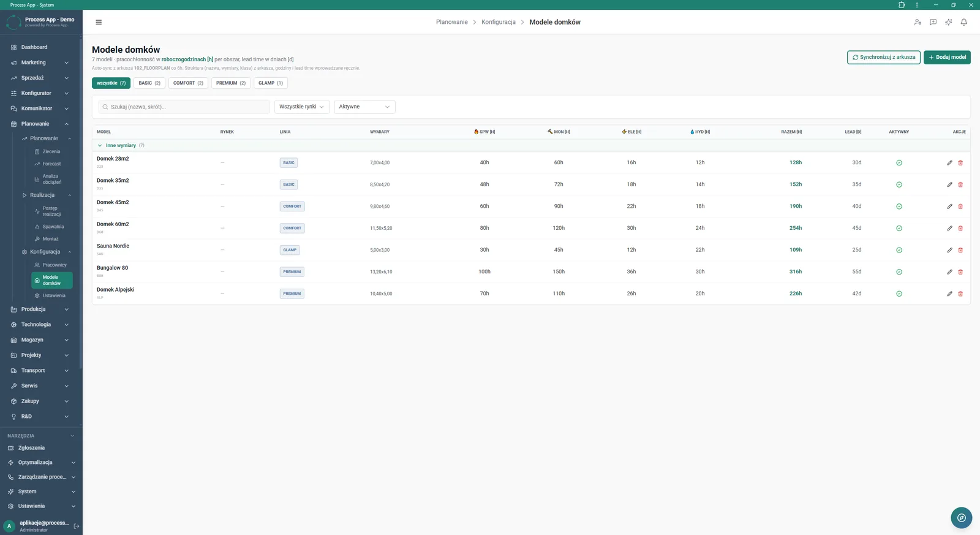Edit the Bungalow 80 row
980x535 pixels.
949,272
